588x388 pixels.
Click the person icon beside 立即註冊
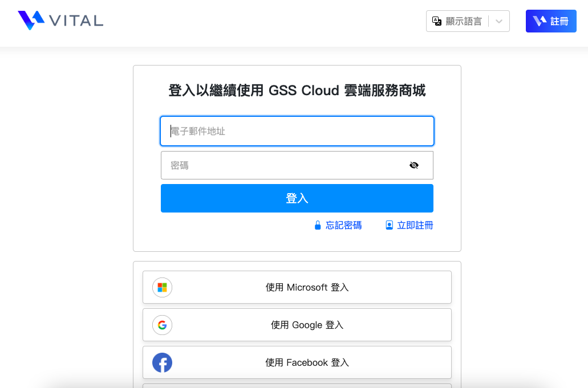(390, 225)
